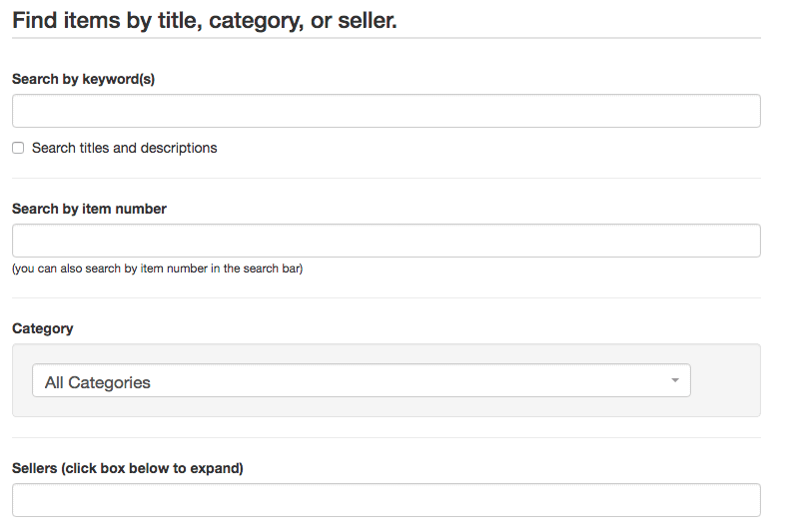Expand the Sellers selection box
798x532 pixels.
pos(386,500)
